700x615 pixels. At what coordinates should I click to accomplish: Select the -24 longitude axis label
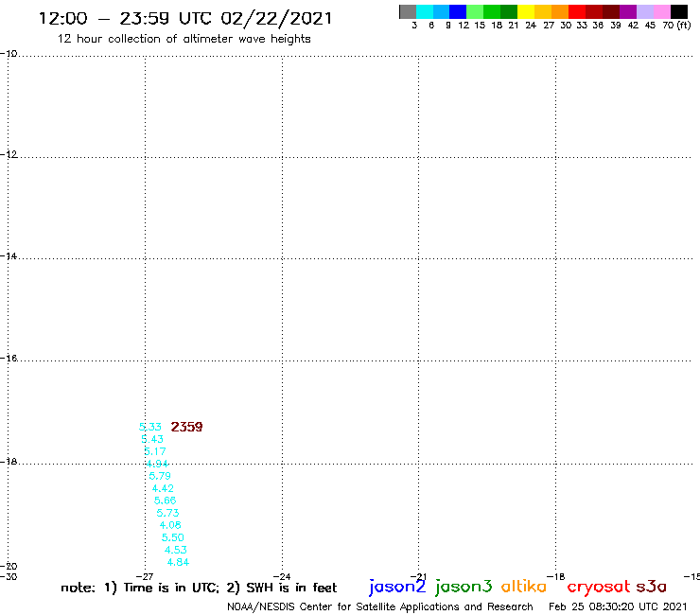point(282,577)
